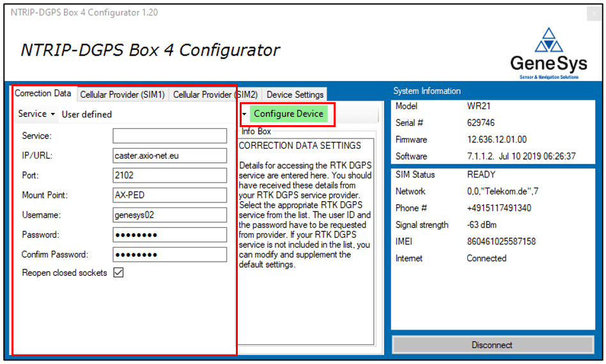Click the software version 7.1.1.2 text
Screen dimensions: 606x364
[x=521, y=156]
